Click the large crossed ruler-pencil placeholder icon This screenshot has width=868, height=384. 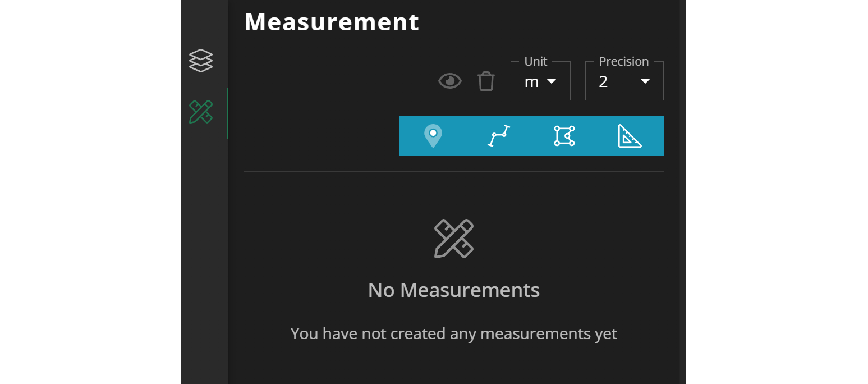(454, 239)
